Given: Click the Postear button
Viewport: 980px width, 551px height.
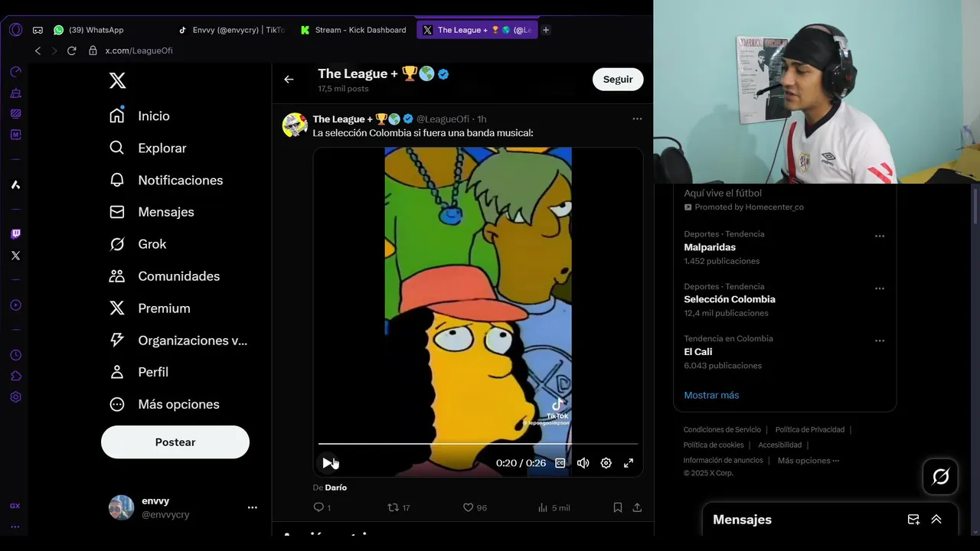Looking at the screenshot, I should point(175,442).
